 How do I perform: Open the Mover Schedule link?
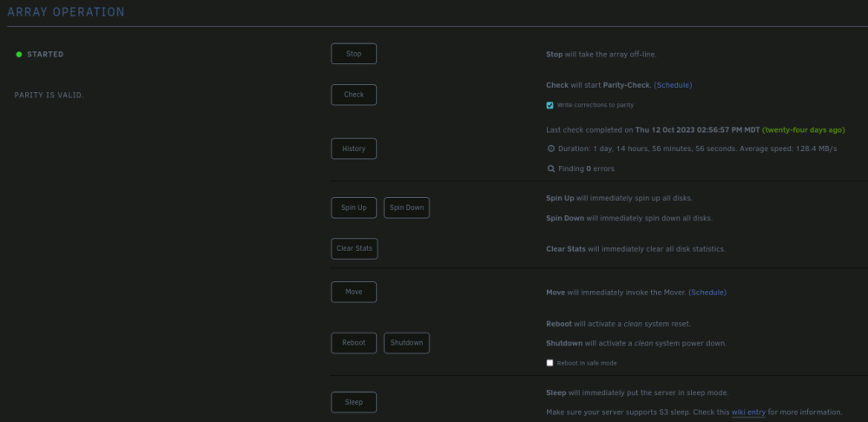[x=707, y=293]
